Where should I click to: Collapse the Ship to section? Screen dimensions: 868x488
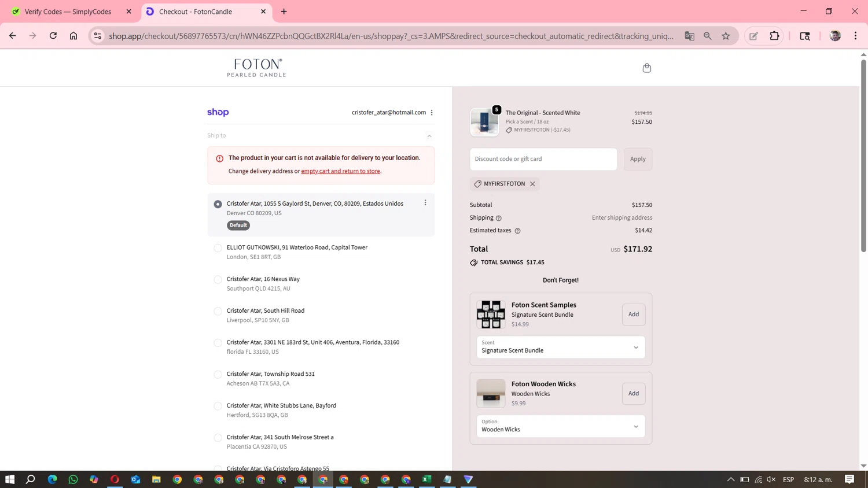(429, 136)
